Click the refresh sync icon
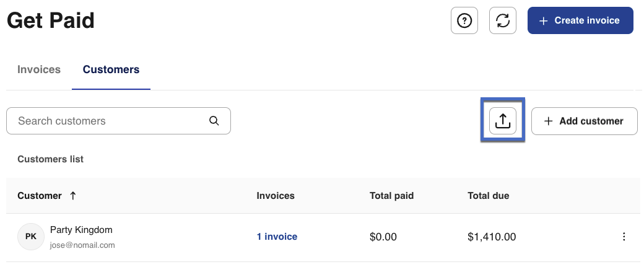This screenshot has width=644, height=272. [x=503, y=21]
